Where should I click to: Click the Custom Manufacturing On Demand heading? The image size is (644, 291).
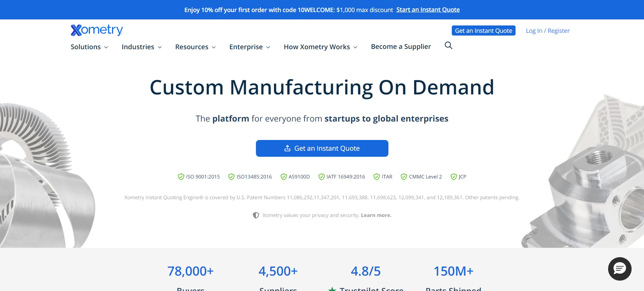(322, 87)
